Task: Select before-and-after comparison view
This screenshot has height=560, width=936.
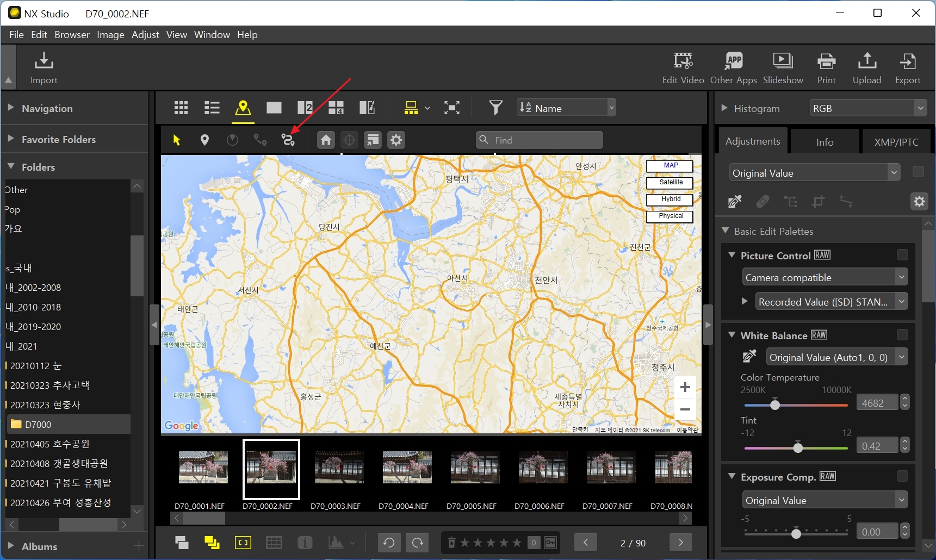Action: pos(367,108)
